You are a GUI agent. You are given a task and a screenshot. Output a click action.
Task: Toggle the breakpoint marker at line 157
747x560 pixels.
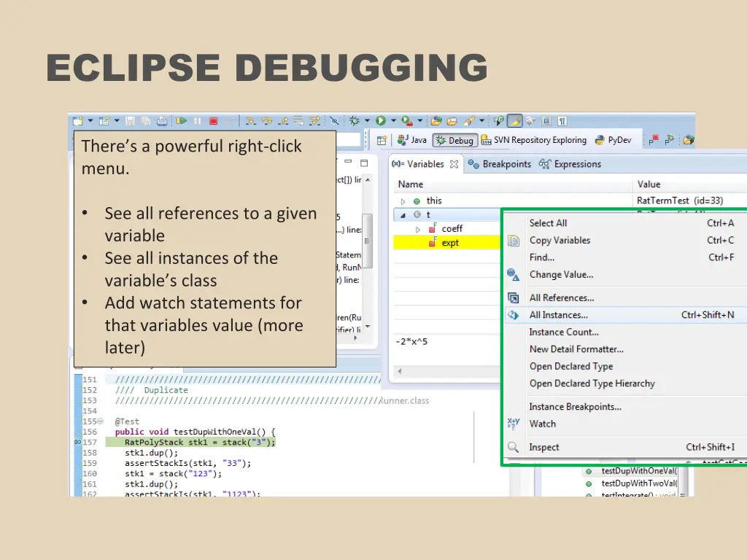coord(77,443)
